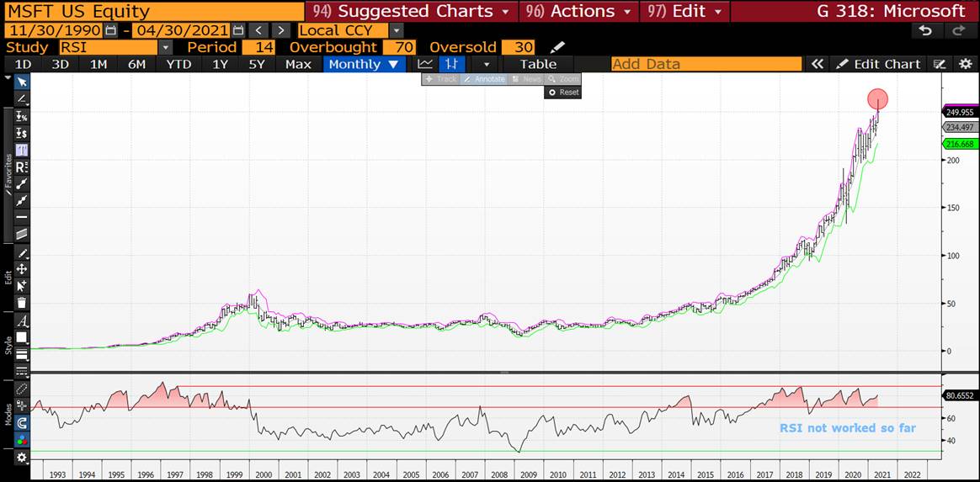Screen dimensions: 980x482
Task: Click the Annotate toggle on chart toolbar
Action: [x=485, y=79]
